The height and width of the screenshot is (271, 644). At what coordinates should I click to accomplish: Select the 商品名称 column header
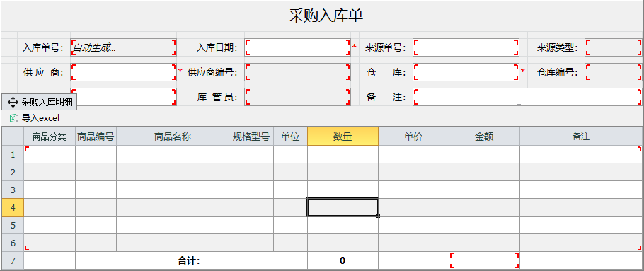tap(173, 137)
